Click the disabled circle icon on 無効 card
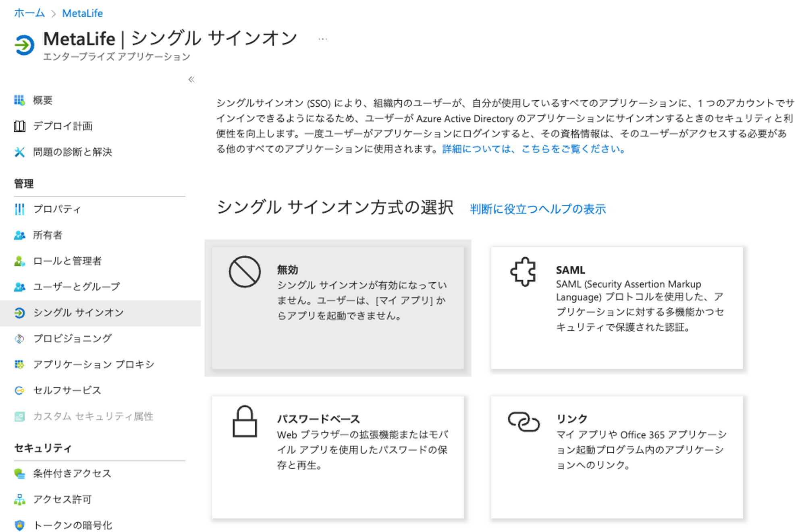Image resolution: width=806 pixels, height=532 pixels. [245, 272]
